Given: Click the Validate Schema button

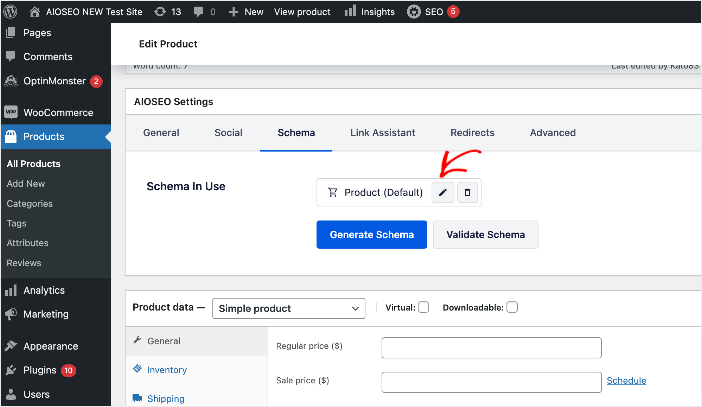Looking at the screenshot, I should 486,235.
